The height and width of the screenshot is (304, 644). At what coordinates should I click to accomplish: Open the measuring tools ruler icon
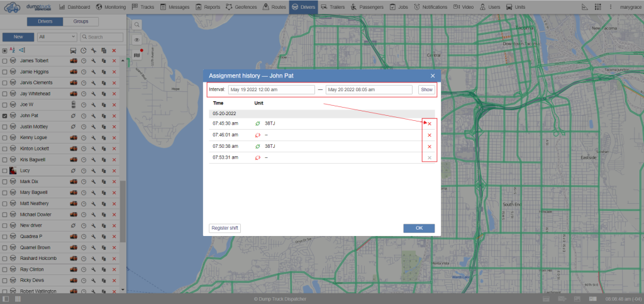pyautogui.click(x=586, y=7)
